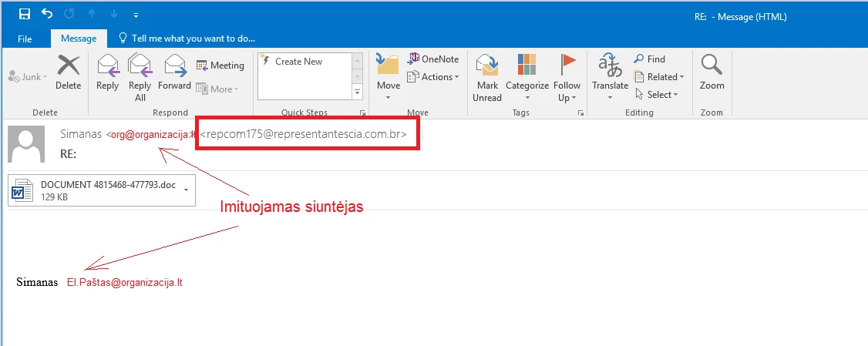Send message to OneNote
This screenshot has height=346, width=868.
click(x=433, y=59)
